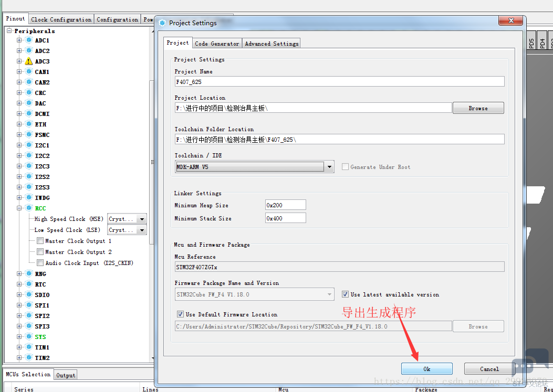Expand the TIM2 tree node
Viewport: 553px width, 392px height.
coord(19,357)
